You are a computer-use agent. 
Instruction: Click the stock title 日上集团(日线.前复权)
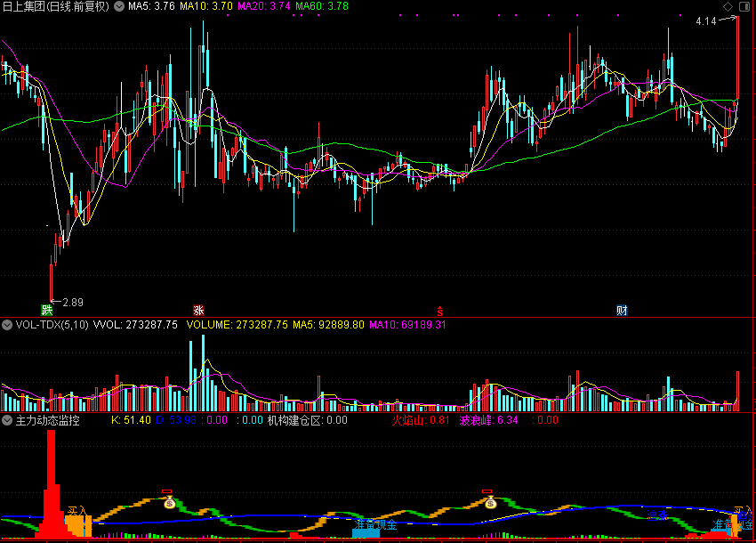point(56,7)
